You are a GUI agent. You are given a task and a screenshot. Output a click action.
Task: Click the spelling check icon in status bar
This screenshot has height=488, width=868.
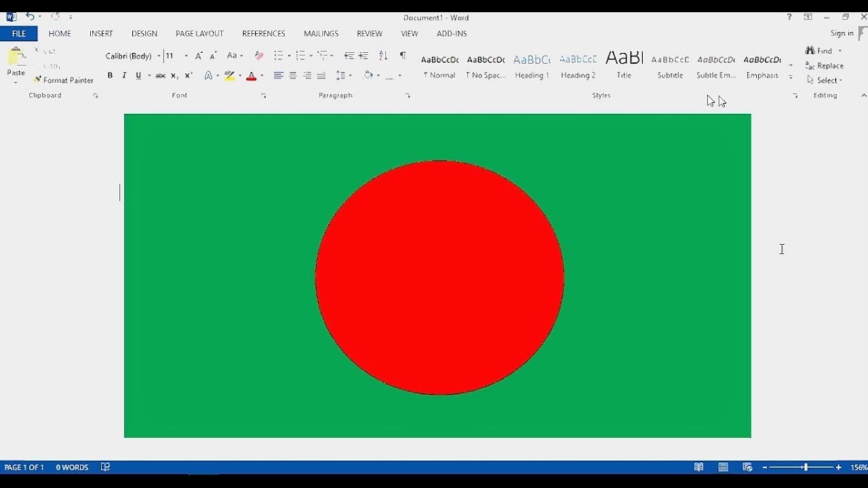tap(105, 467)
